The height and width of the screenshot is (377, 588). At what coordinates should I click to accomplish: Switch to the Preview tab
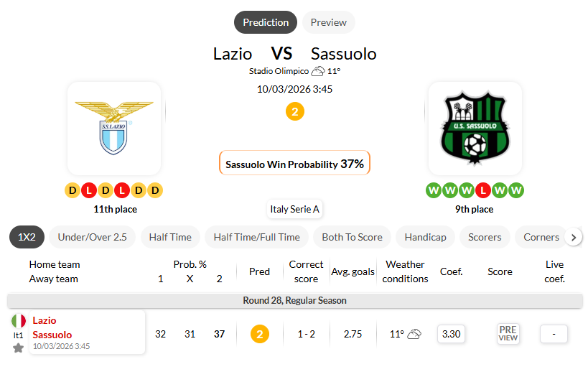point(328,22)
